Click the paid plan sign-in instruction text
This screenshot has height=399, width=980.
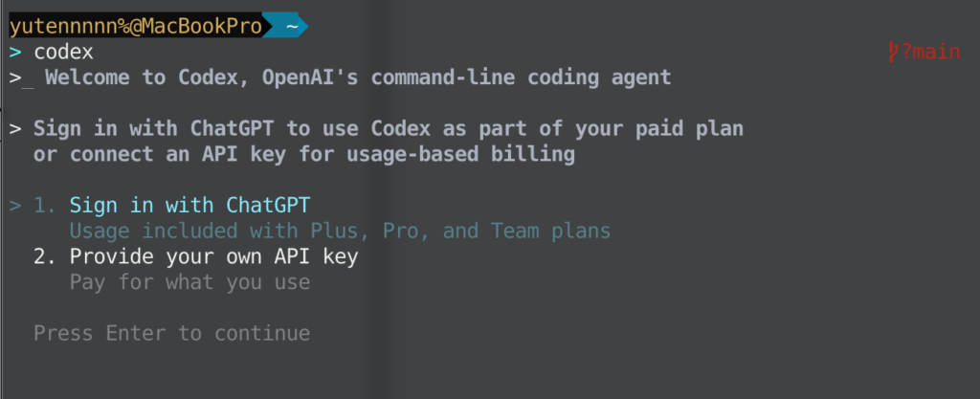click(x=389, y=129)
